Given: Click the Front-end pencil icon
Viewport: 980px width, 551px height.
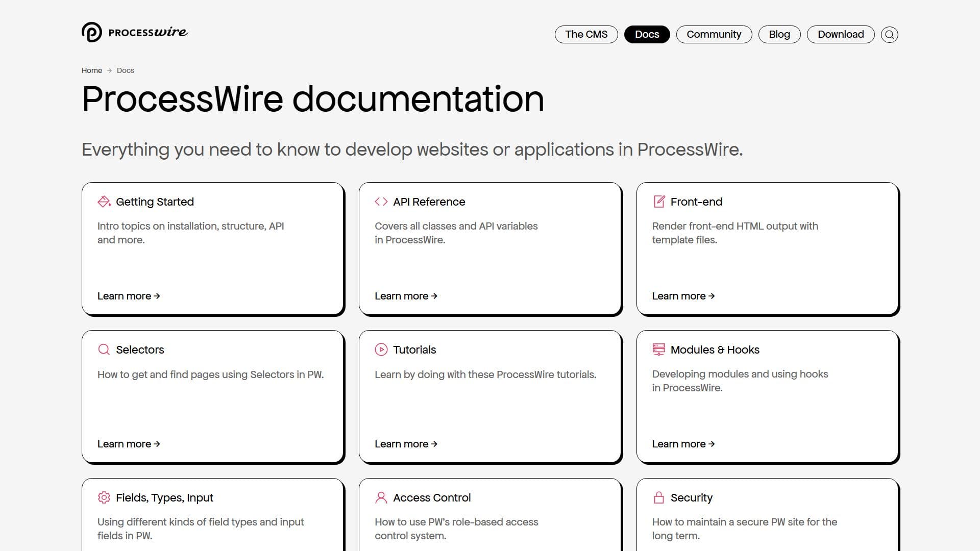Looking at the screenshot, I should click(659, 202).
